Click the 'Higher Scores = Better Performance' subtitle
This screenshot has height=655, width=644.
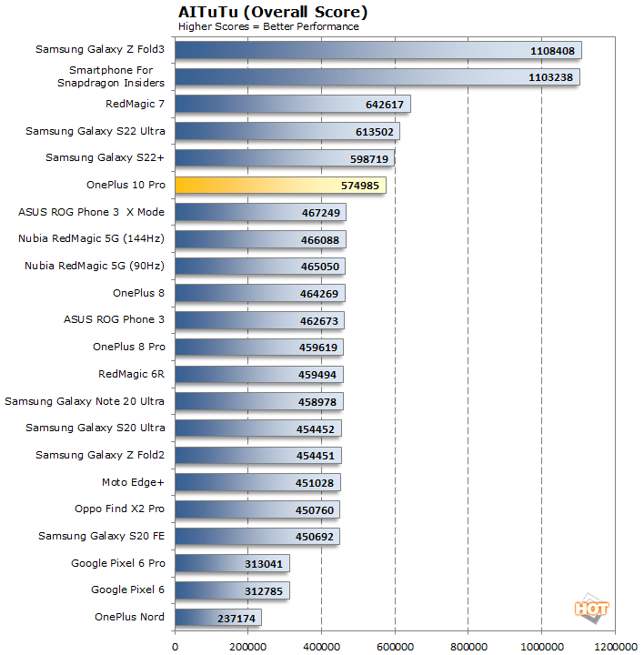coord(268,26)
